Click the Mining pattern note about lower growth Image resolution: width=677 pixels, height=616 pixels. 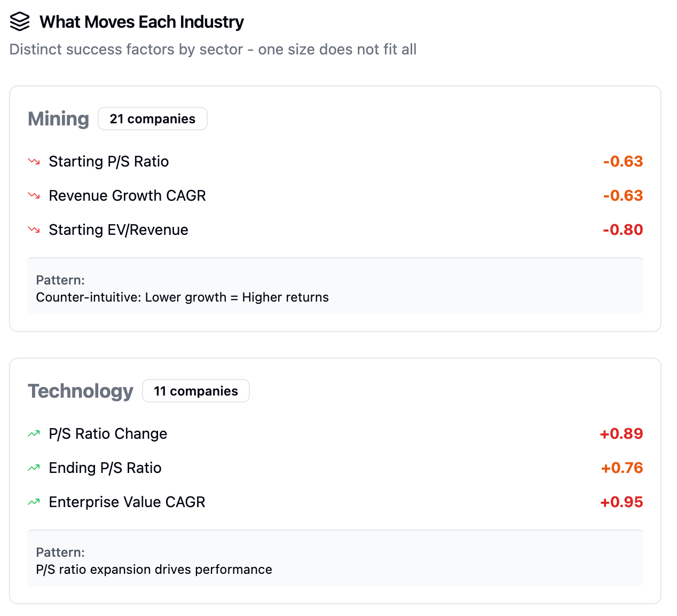click(x=182, y=297)
